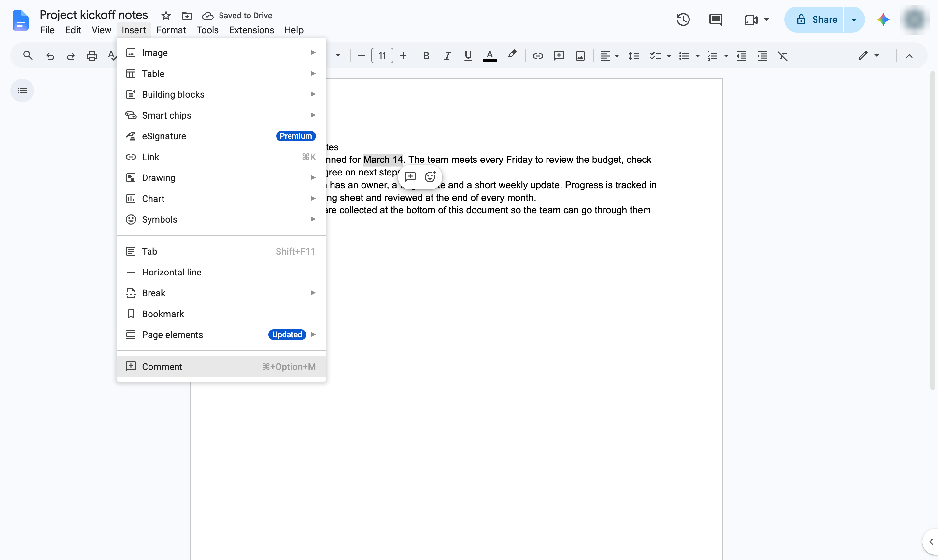Click the text color A swatch
The image size is (938, 560).
click(490, 56)
